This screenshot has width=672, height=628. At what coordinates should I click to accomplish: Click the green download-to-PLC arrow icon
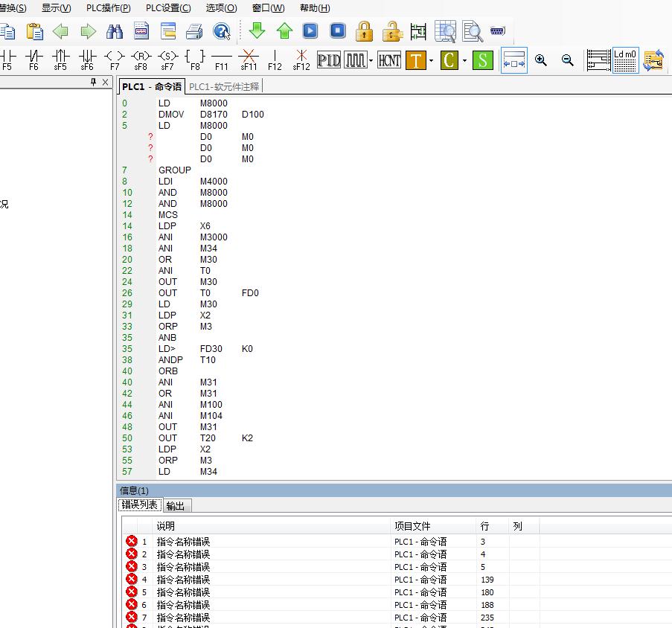coord(257,31)
